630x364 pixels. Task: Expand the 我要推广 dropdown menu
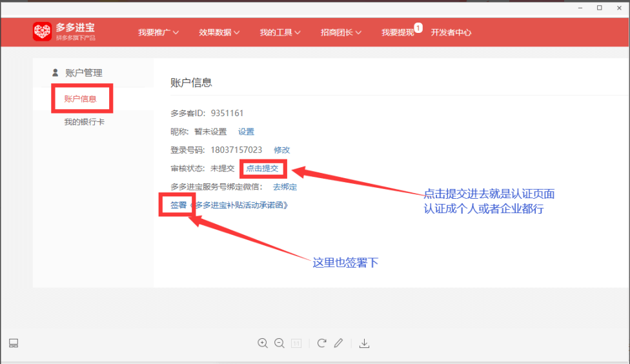(158, 32)
